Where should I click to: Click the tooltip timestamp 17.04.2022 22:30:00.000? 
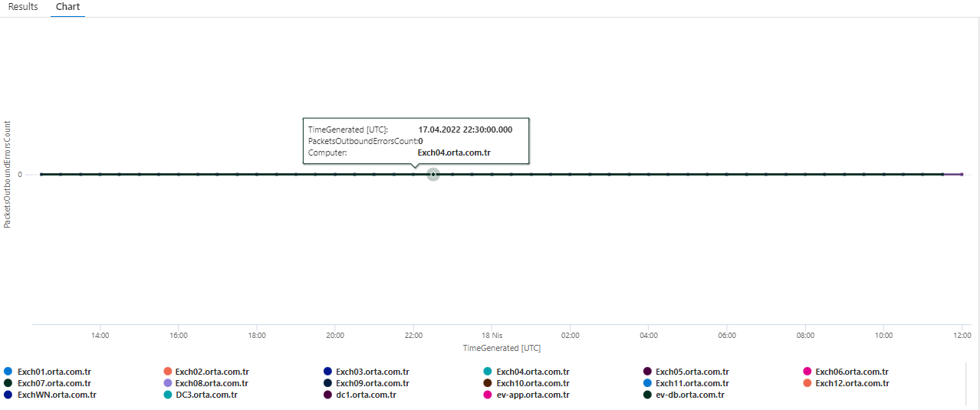point(465,130)
